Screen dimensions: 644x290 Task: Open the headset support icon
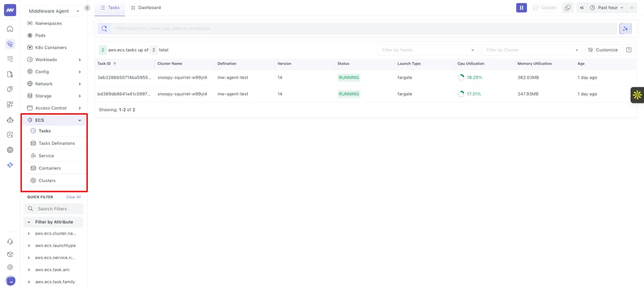[x=10, y=242]
